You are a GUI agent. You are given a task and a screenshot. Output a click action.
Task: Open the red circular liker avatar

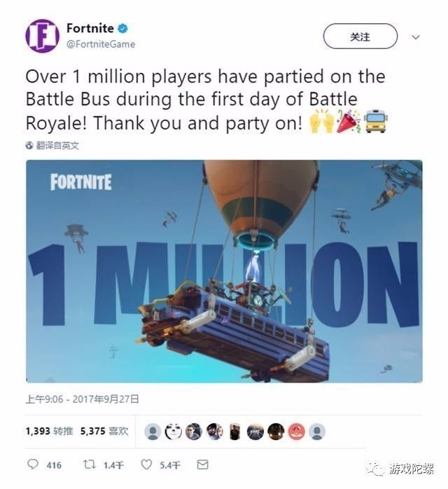point(296,432)
